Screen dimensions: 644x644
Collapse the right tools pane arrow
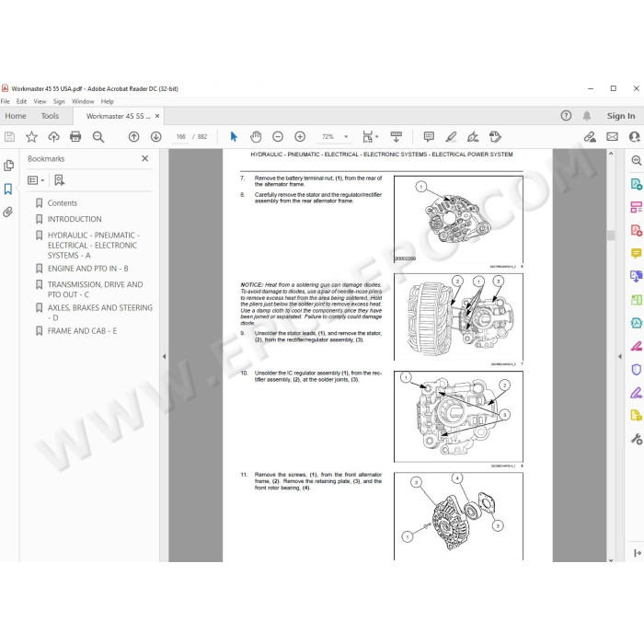coord(620,357)
